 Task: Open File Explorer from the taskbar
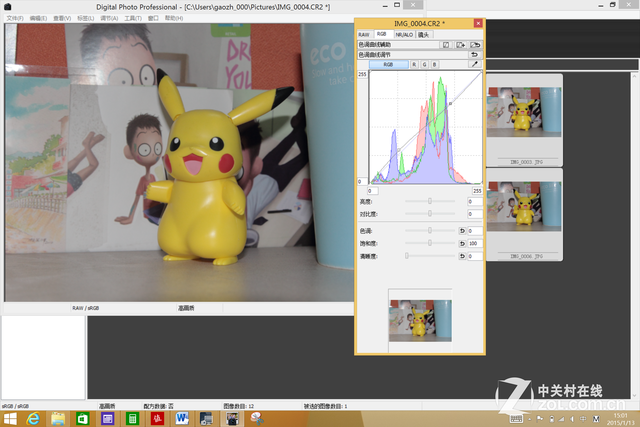click(58, 419)
